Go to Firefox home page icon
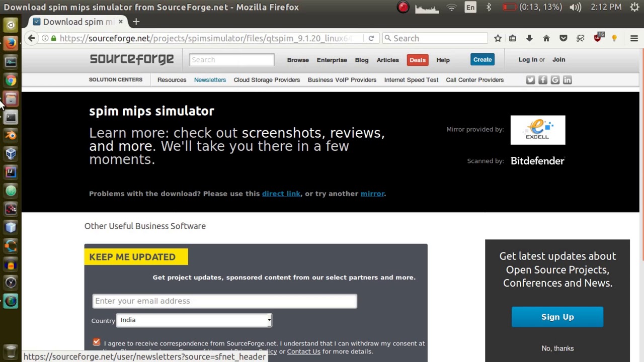Image resolution: width=644 pixels, height=362 pixels. [x=546, y=38]
